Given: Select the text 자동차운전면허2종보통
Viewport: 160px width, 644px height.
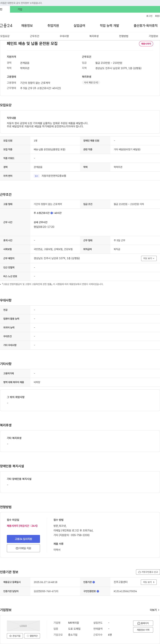Looking at the screenshot, I should [54, 176].
